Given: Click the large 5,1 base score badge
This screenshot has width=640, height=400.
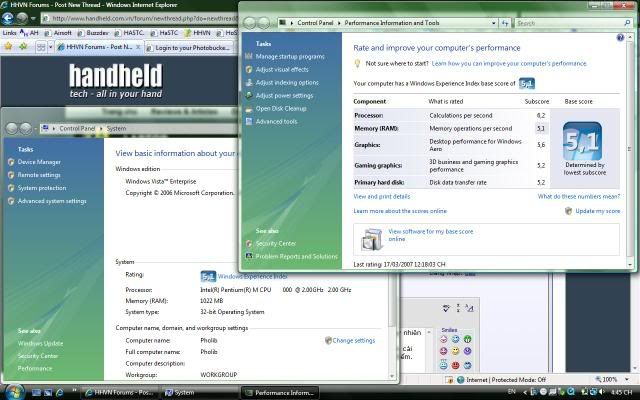Looking at the screenshot, I should click(582, 141).
